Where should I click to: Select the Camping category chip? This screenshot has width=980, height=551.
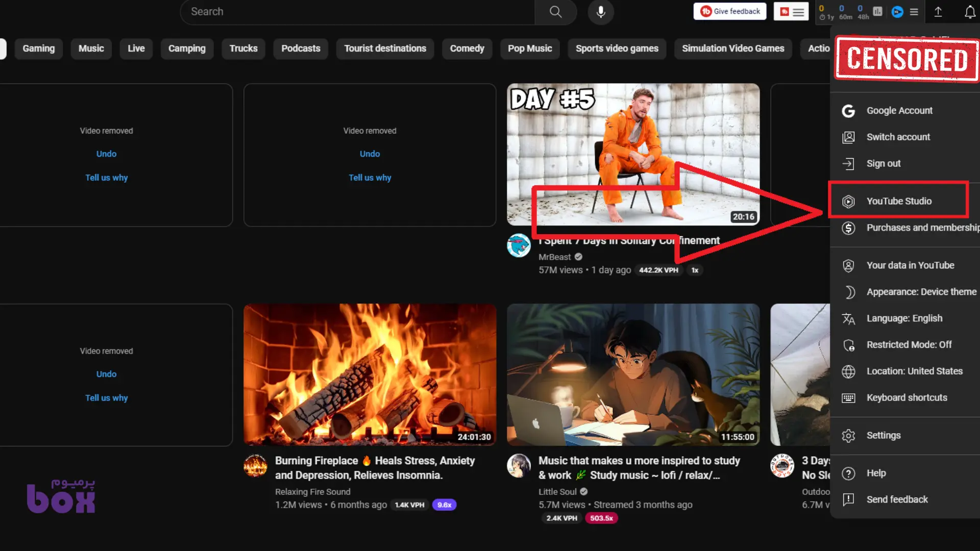click(x=187, y=48)
